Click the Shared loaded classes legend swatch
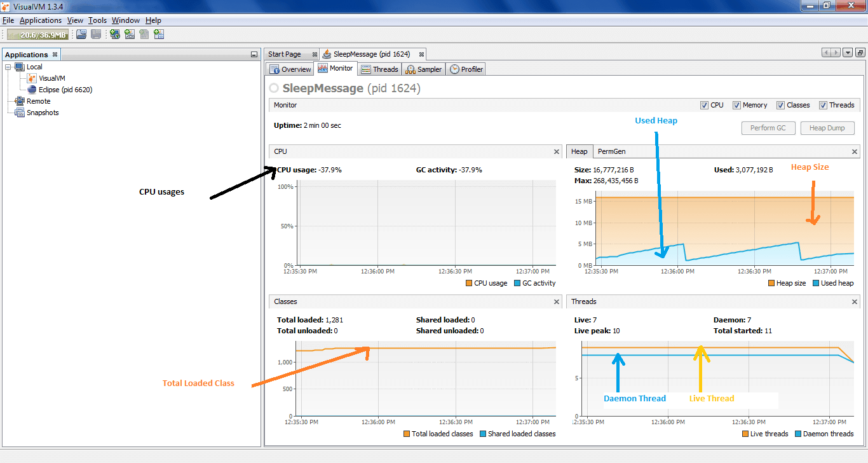This screenshot has width=868, height=463. click(482, 434)
